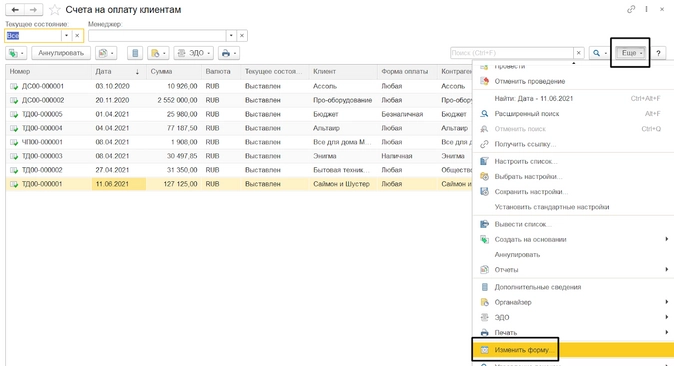Click the Аннулировать toolbar button
The image size is (674, 366).
pos(61,53)
